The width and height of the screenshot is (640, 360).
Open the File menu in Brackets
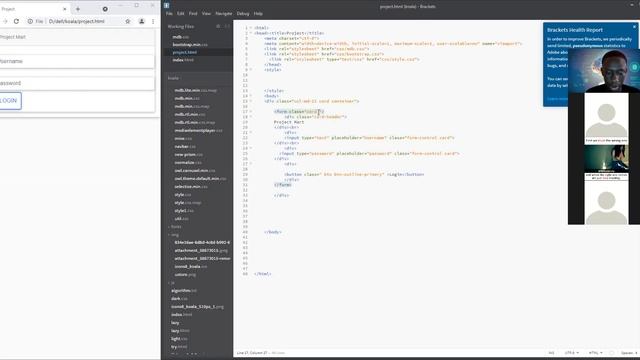pyautogui.click(x=169, y=14)
